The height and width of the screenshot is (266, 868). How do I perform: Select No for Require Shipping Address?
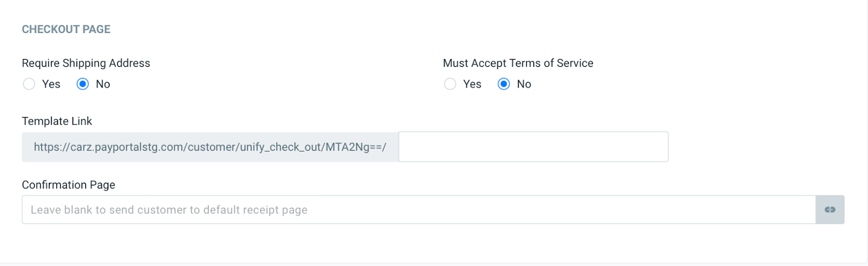pos(82,84)
